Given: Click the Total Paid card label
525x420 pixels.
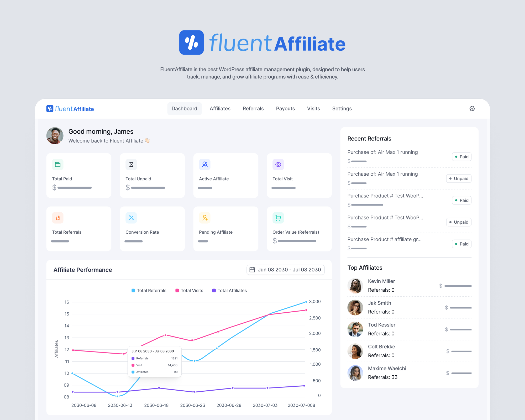Looking at the screenshot, I should (62, 179).
